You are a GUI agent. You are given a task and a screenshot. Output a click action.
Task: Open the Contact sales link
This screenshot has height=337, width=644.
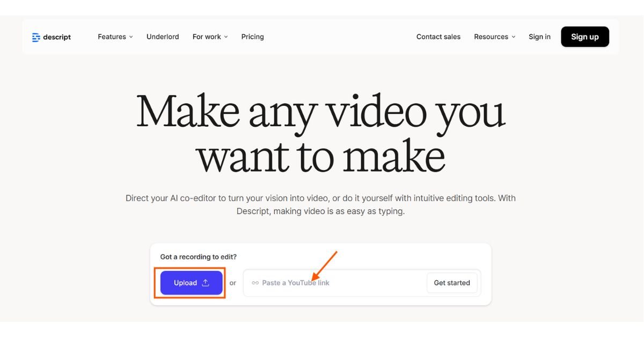[x=438, y=36]
